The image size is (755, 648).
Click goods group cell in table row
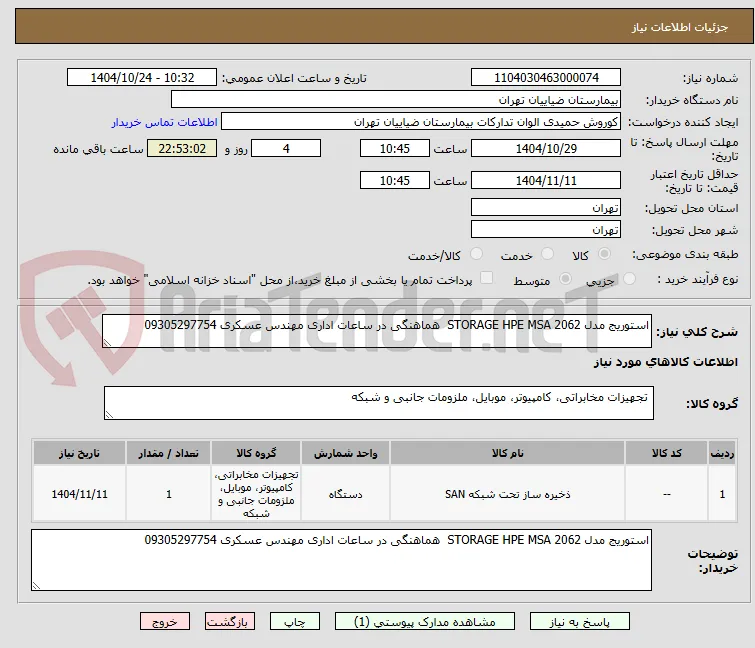256,494
